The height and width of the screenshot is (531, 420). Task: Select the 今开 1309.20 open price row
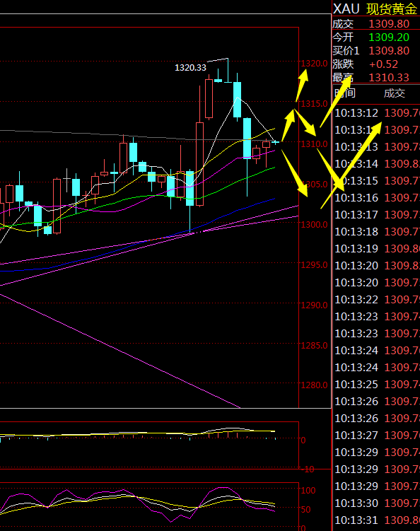coord(375,37)
